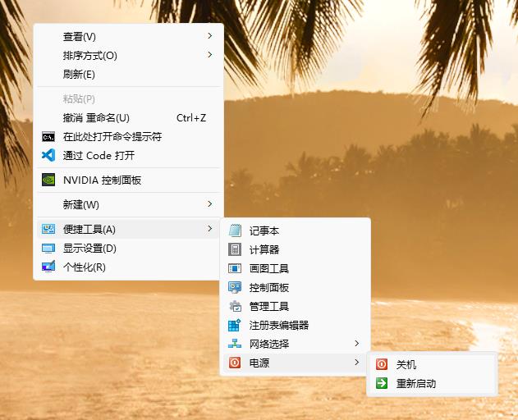
Task: Open Personalize (个性化) menu entry
Action: point(84,267)
